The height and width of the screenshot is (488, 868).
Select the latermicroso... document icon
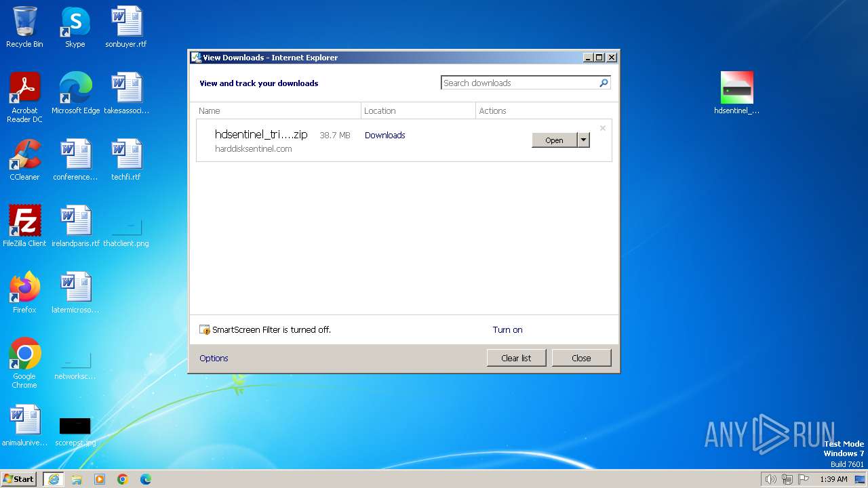[x=75, y=292]
